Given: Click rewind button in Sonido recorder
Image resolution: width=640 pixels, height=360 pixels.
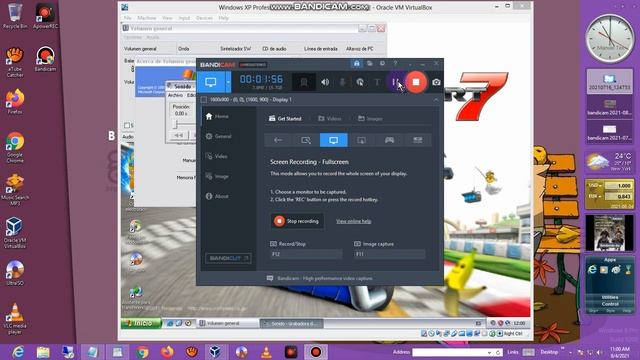Looking at the screenshot, I should coord(179,135).
